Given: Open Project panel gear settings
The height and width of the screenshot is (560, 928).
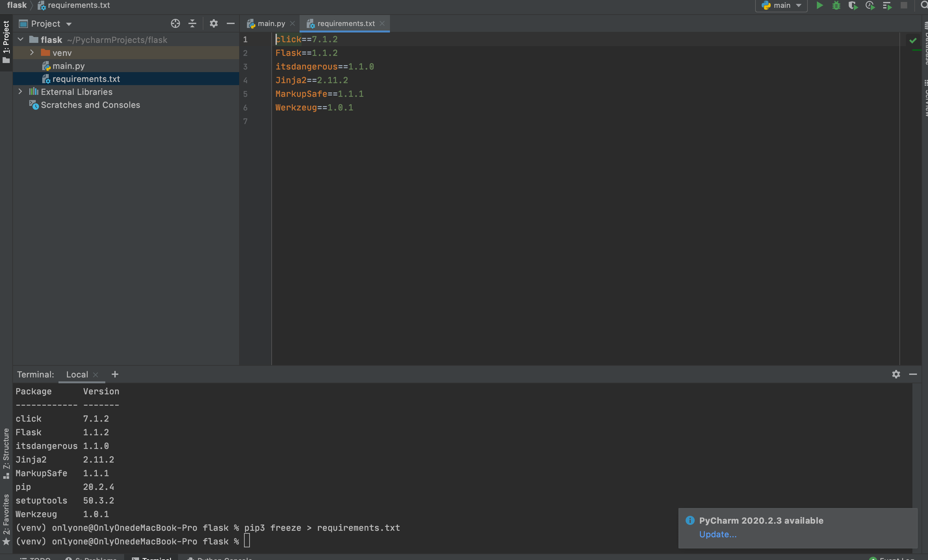Looking at the screenshot, I should [213, 24].
